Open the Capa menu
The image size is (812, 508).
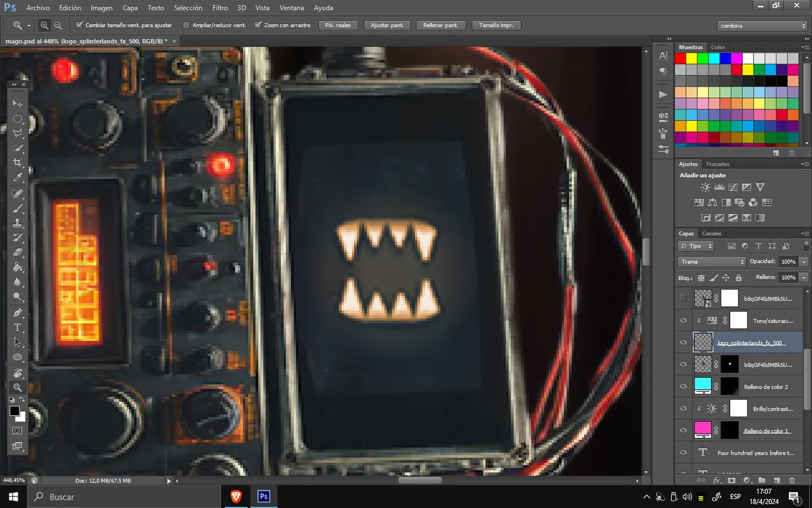pos(130,8)
